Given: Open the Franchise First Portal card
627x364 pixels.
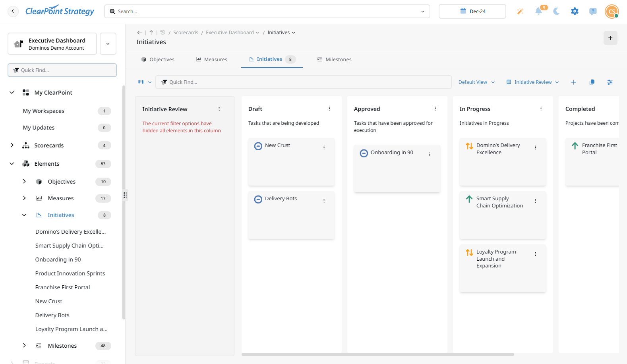Looking at the screenshot, I should [592, 162].
